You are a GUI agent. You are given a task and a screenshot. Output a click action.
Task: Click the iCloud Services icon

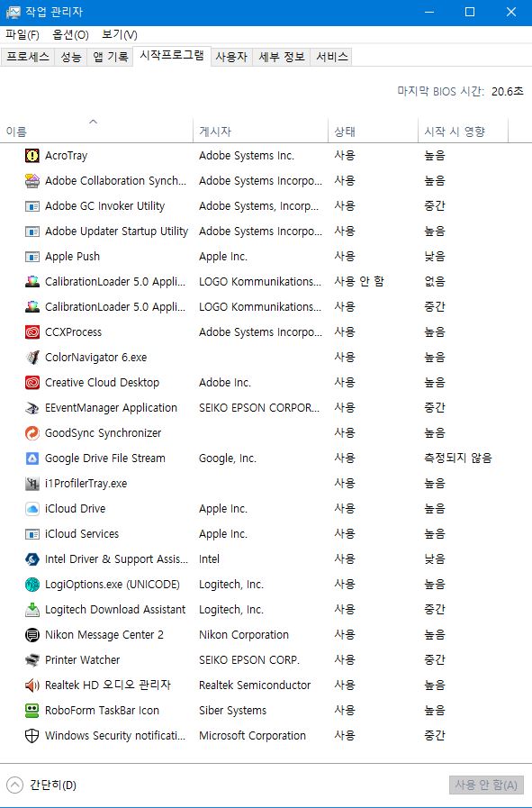[32, 534]
